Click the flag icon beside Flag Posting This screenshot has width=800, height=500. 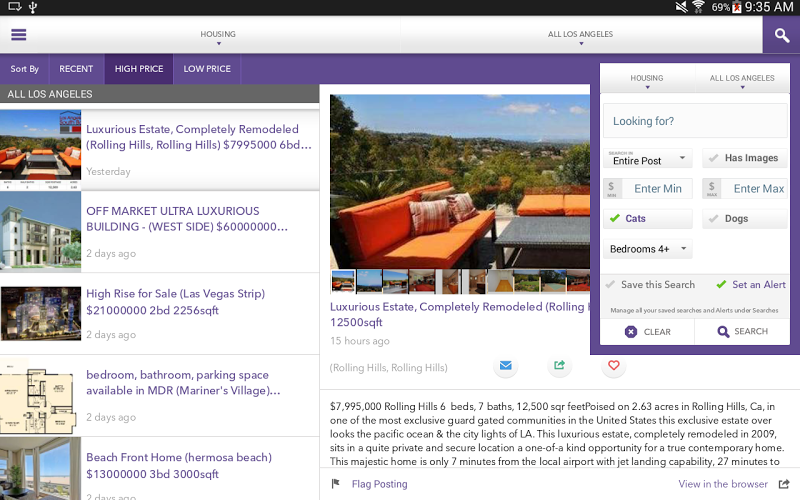(335, 484)
